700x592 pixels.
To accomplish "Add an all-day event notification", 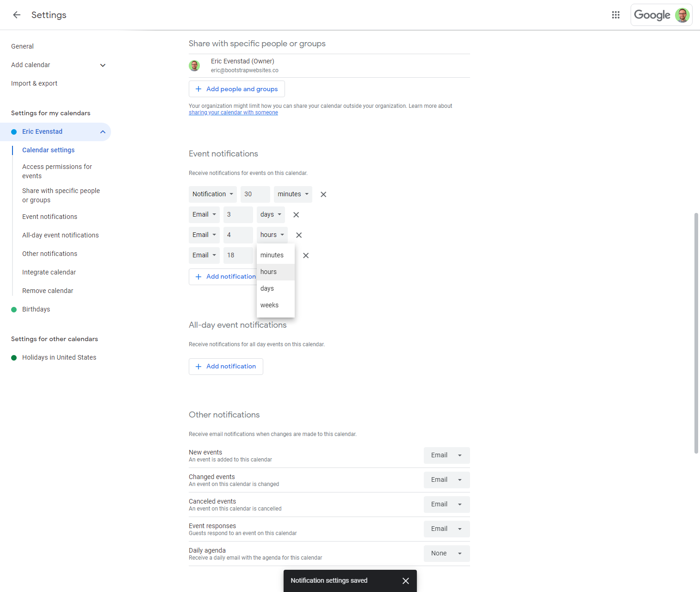I will [x=226, y=367].
